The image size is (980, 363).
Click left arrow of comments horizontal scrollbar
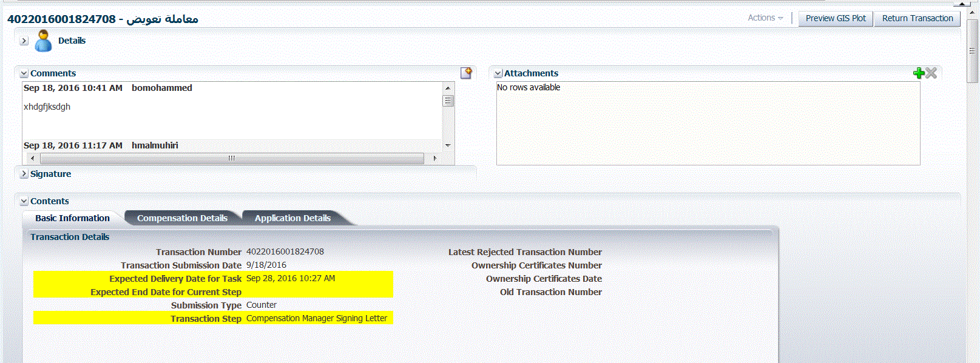(x=32, y=158)
